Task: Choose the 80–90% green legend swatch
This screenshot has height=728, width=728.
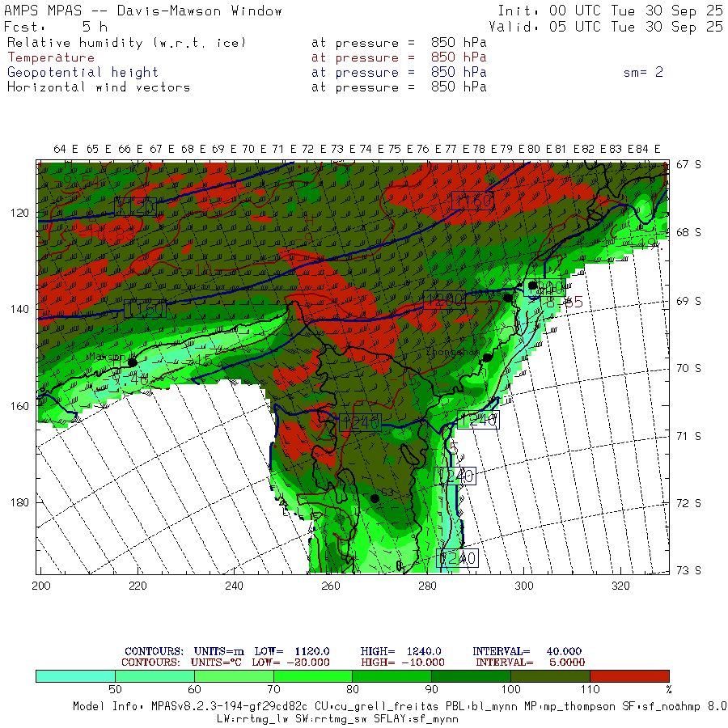Action: coord(392,676)
